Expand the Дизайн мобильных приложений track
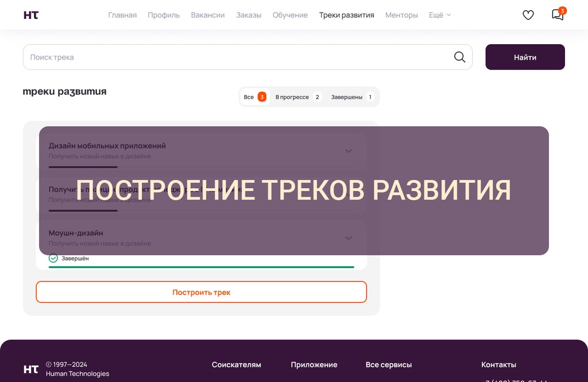 point(349,151)
